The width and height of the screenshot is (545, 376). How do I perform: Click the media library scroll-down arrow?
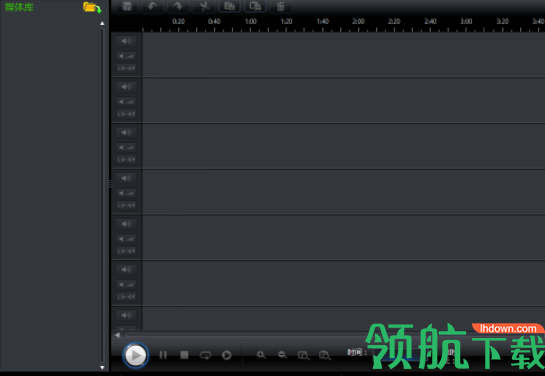(102, 367)
